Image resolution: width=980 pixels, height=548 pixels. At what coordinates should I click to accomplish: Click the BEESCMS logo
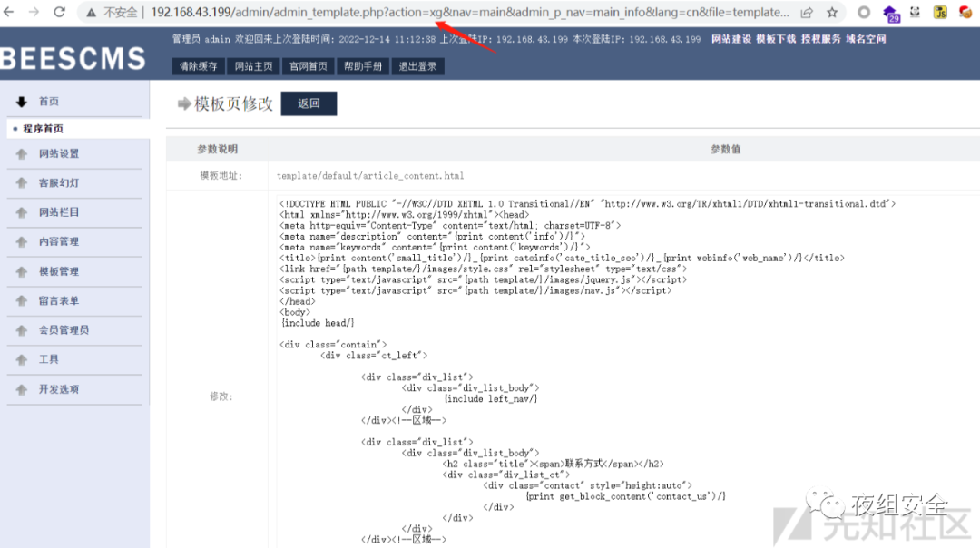(x=73, y=59)
